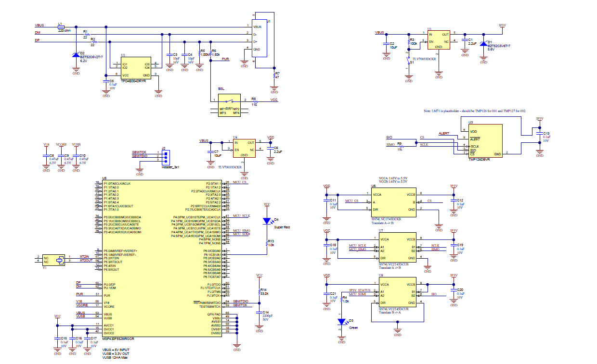Click the VBUS net label at top left
The width and height of the screenshot is (597, 364).
coord(39,25)
